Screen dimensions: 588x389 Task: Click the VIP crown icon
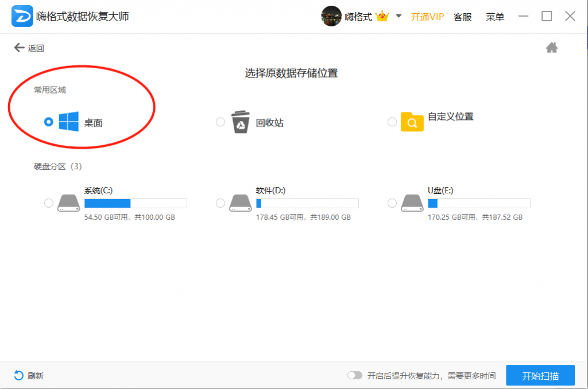[x=382, y=16]
